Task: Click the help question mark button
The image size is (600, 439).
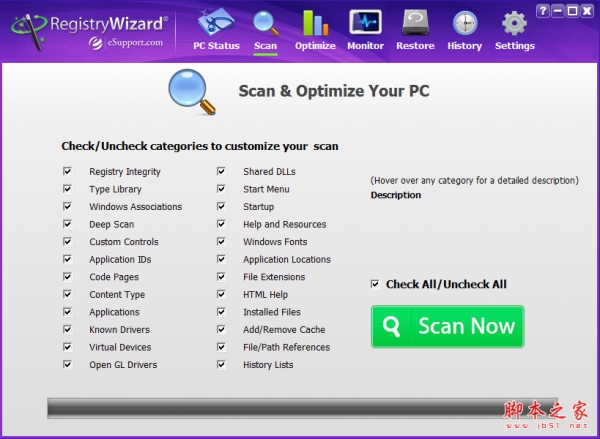Action: point(543,11)
